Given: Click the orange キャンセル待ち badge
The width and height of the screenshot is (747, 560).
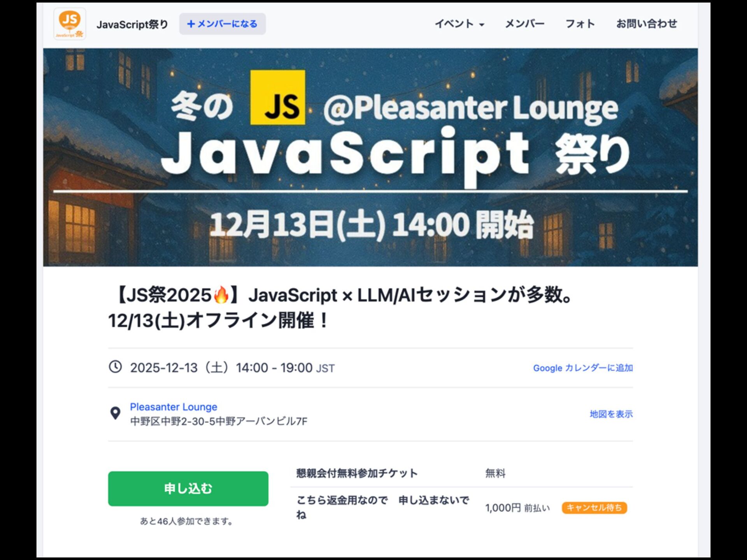Looking at the screenshot, I should 594,507.
